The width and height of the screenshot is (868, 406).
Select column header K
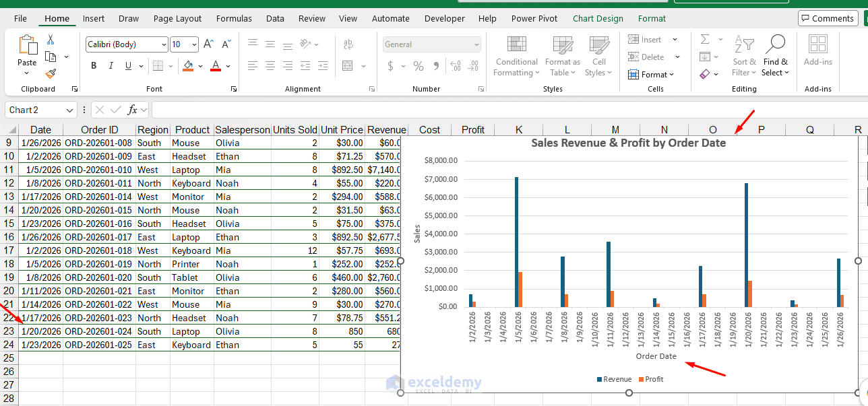519,129
